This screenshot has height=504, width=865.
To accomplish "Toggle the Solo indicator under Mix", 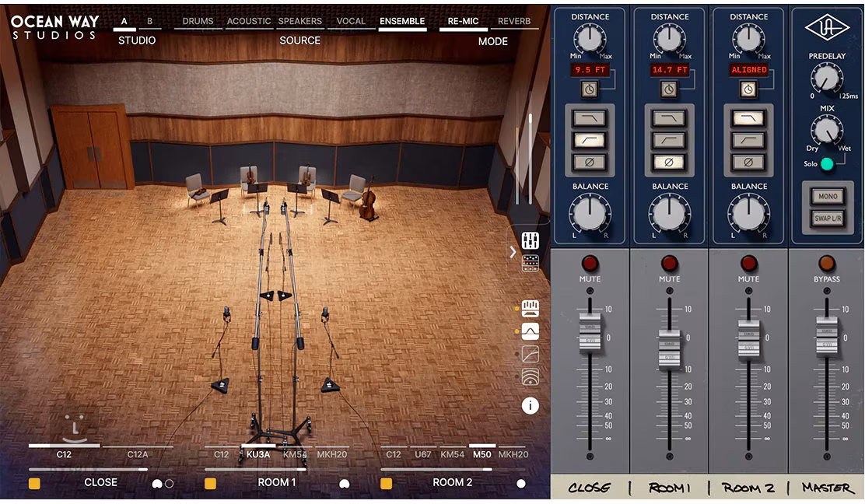I will pyautogui.click(x=827, y=163).
